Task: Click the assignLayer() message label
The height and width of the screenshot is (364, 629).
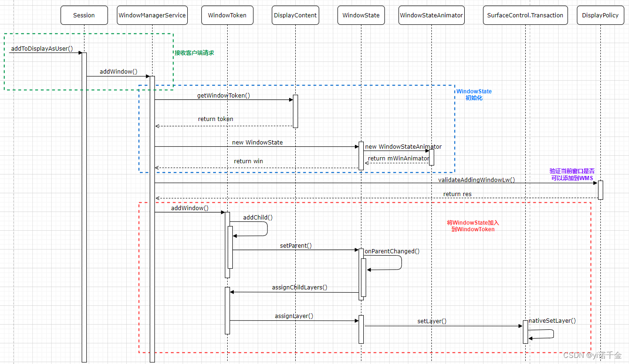Action: pyautogui.click(x=294, y=316)
